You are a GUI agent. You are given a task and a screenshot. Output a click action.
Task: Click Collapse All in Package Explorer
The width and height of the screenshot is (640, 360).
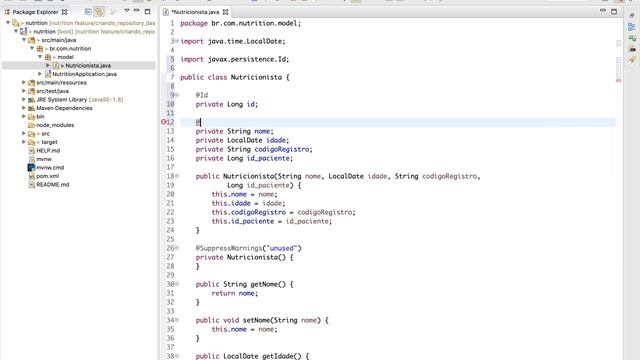[x=88, y=12]
